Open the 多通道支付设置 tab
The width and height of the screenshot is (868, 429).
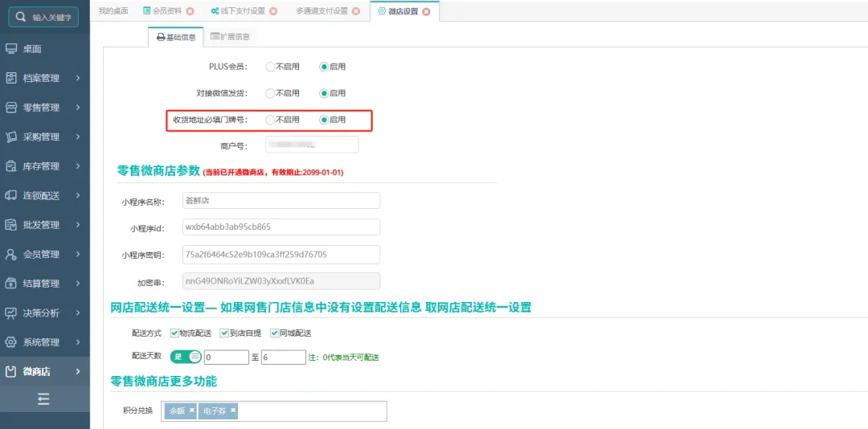click(x=321, y=11)
